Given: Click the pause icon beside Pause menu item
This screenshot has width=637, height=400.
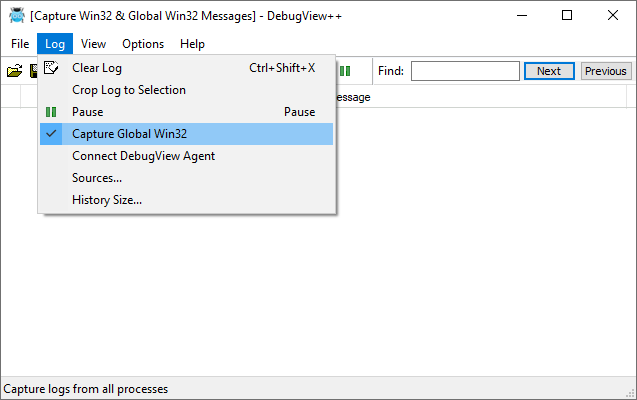Looking at the screenshot, I should point(51,112).
